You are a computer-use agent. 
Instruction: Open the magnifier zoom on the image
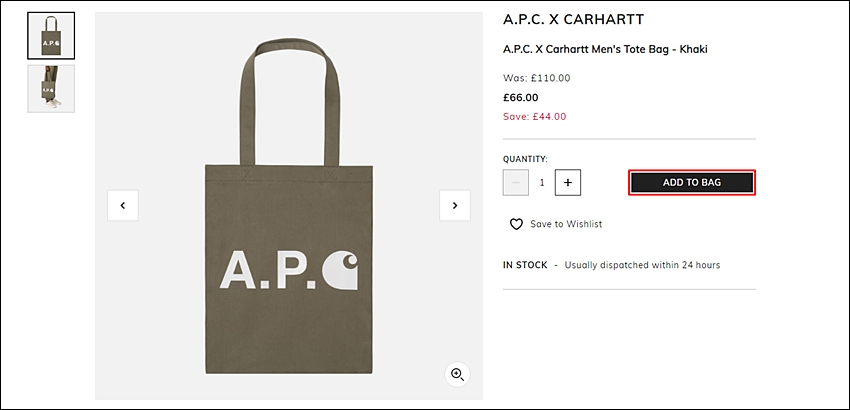pos(458,374)
